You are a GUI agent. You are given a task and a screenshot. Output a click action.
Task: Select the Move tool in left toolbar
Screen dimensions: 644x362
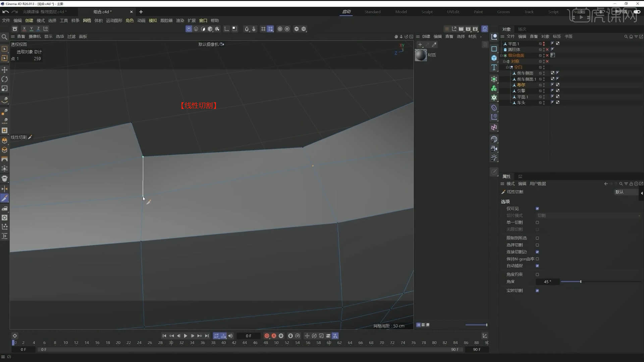coord(5,70)
